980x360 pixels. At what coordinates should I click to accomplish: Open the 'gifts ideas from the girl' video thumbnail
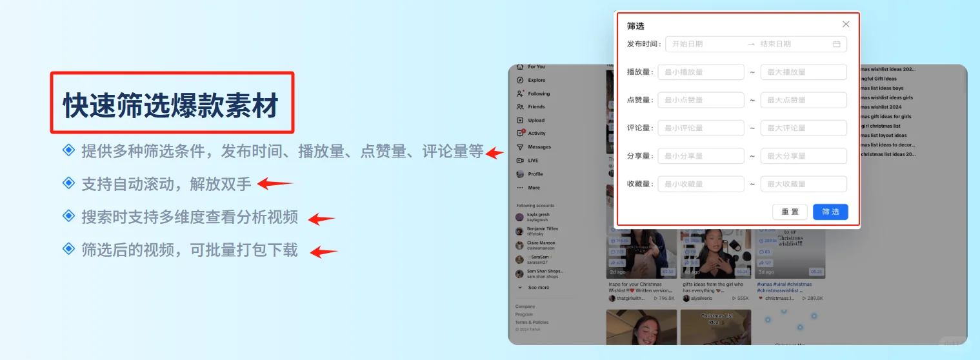[x=716, y=253]
